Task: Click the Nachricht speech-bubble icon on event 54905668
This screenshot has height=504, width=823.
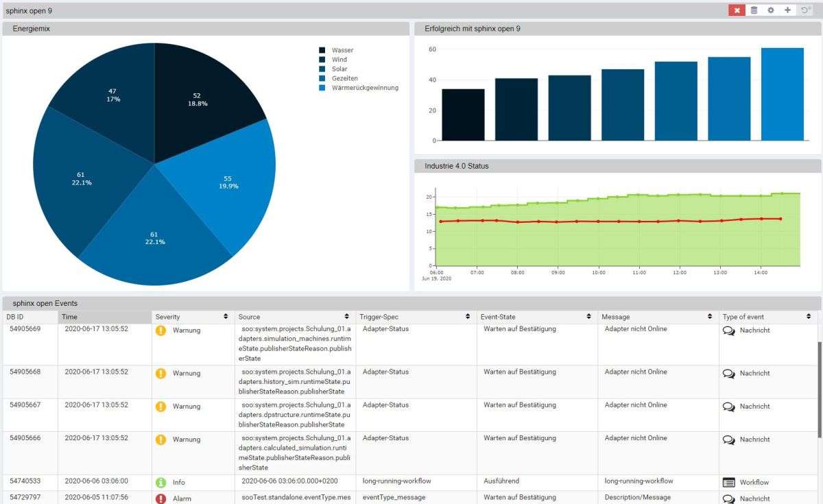Action: point(728,372)
